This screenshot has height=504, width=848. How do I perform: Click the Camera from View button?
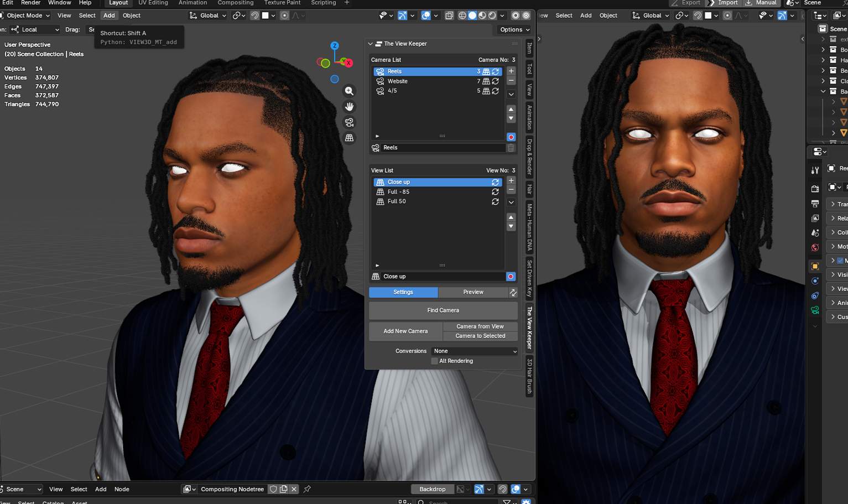480,326
